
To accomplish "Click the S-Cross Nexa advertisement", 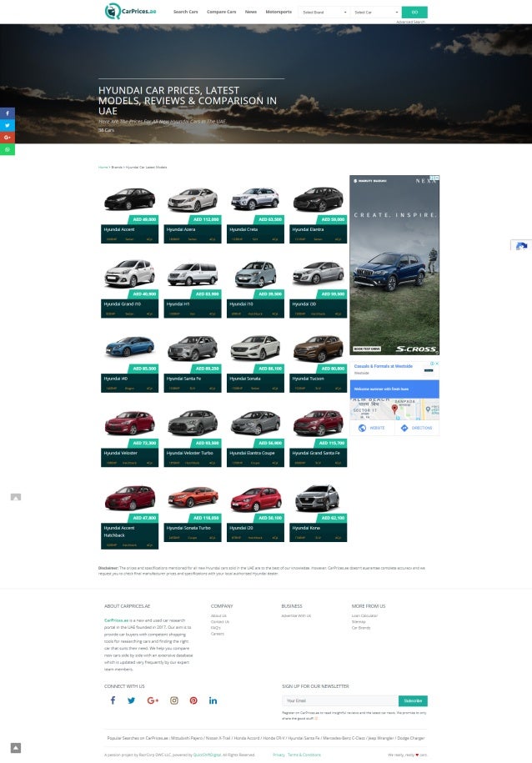I will [394, 264].
